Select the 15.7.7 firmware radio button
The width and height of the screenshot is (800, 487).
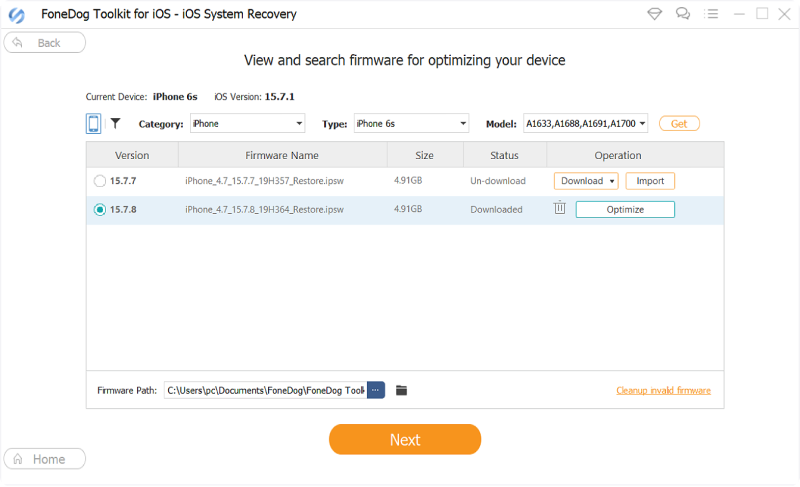pyautogui.click(x=100, y=181)
